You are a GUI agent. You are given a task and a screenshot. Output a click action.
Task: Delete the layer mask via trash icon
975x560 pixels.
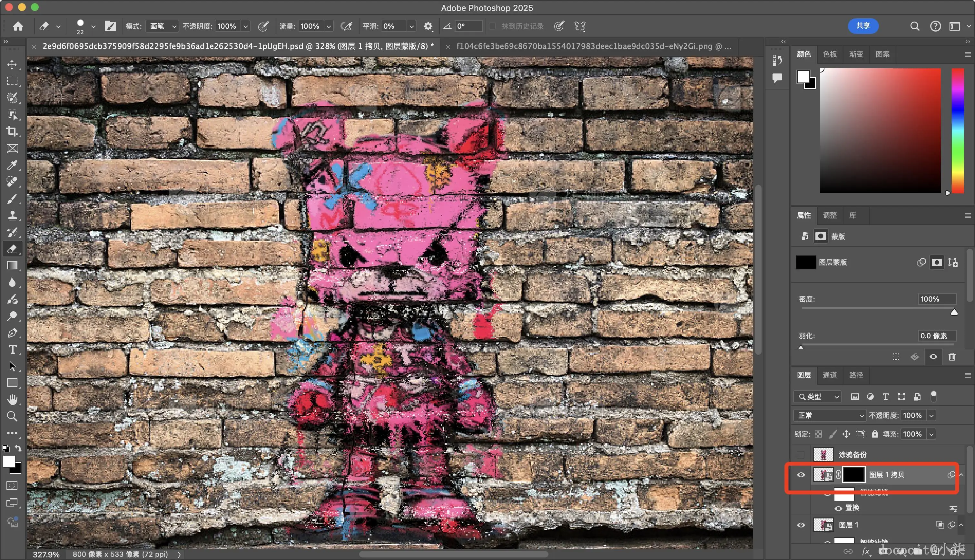tap(952, 357)
